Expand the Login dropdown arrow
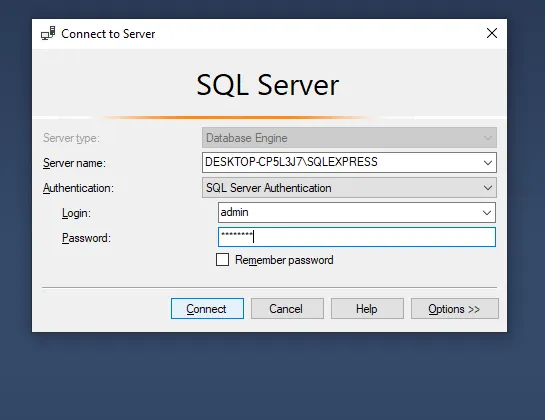 (x=487, y=212)
